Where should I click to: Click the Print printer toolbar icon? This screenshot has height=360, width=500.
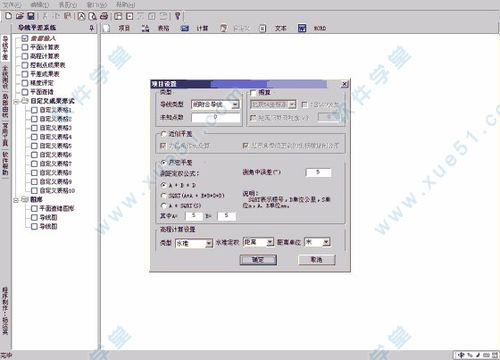point(104,16)
